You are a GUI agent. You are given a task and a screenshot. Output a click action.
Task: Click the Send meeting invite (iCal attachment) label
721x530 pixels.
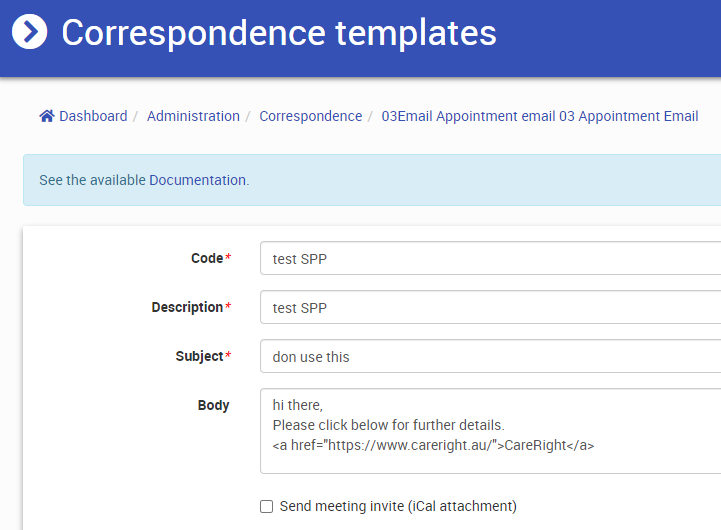click(x=397, y=506)
